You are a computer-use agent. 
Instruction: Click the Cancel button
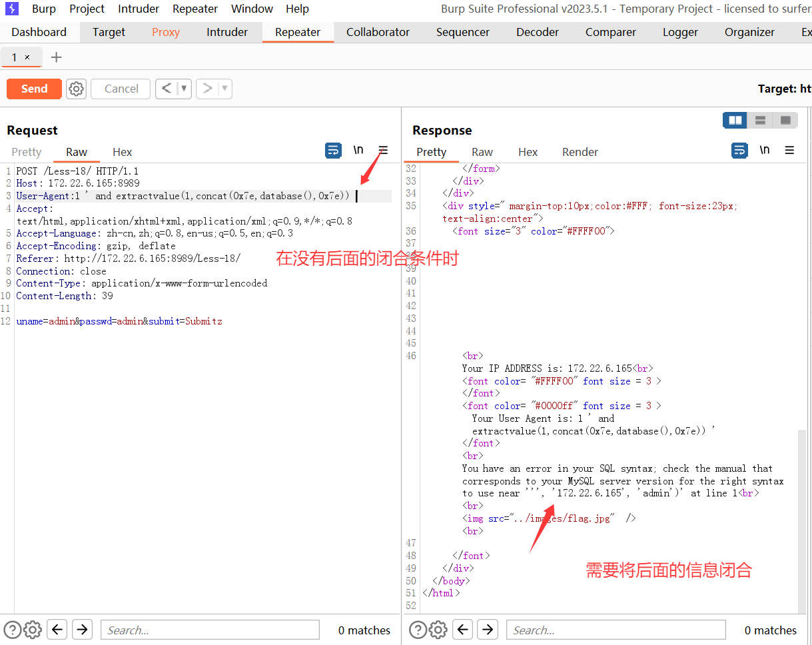pyautogui.click(x=121, y=89)
